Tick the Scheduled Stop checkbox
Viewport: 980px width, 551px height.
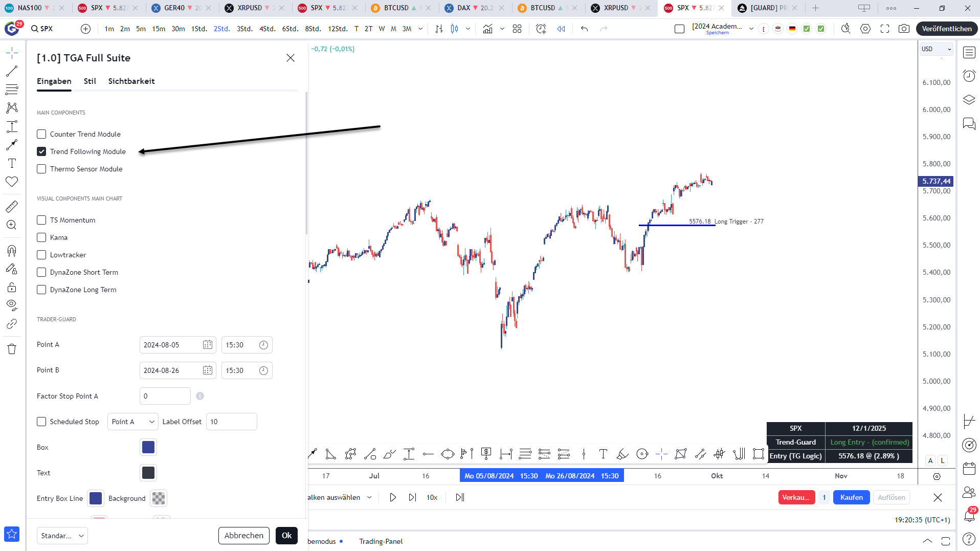point(41,422)
